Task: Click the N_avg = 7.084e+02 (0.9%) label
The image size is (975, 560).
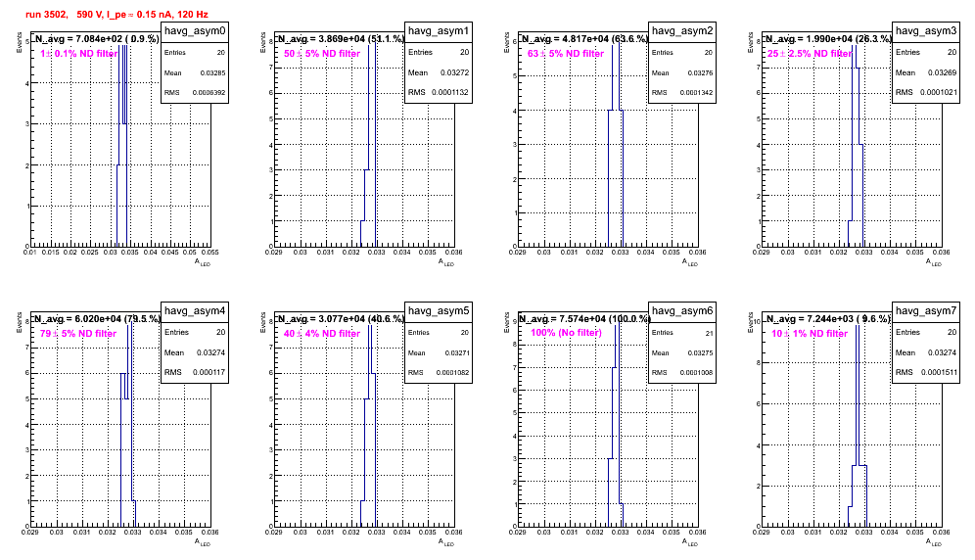Action: (97, 38)
